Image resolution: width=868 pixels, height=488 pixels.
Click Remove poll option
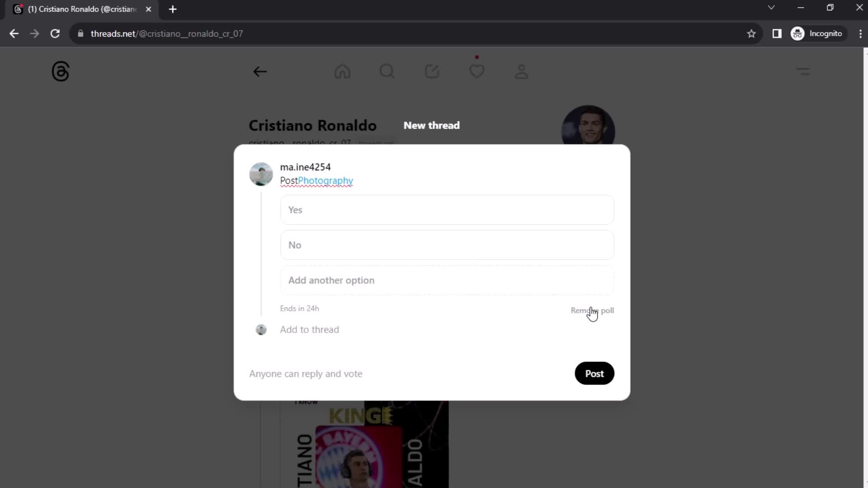point(592,310)
